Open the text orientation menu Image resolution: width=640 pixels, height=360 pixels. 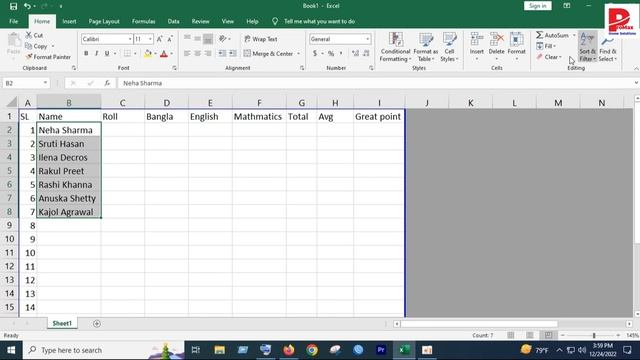coord(224,39)
